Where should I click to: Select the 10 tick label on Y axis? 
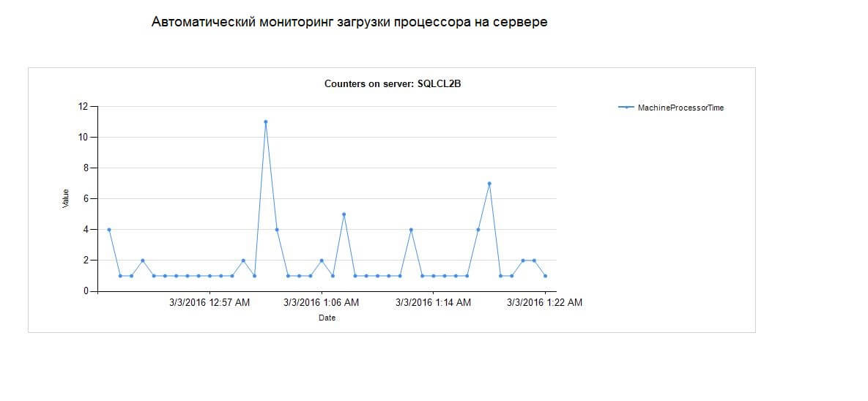coord(82,138)
